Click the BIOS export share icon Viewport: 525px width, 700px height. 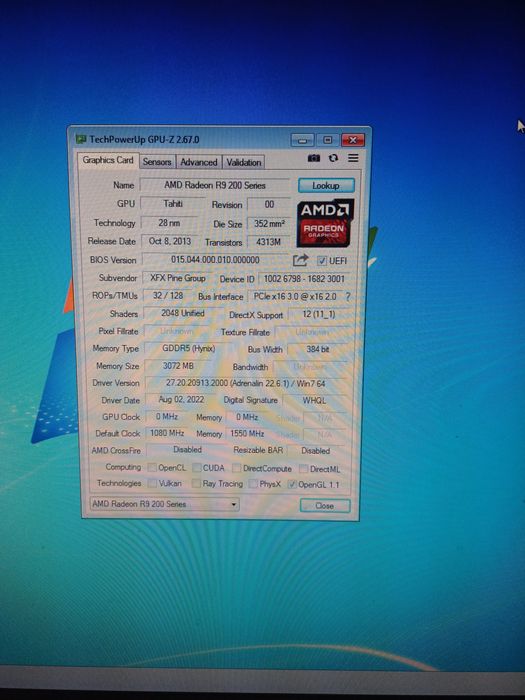click(300, 260)
